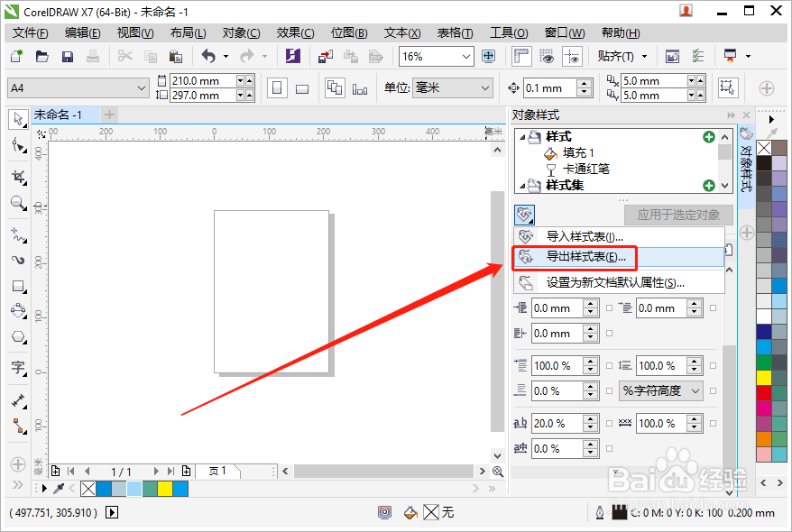The height and width of the screenshot is (532, 792).
Task: Click the Undo arrow icon
Action: point(208,56)
